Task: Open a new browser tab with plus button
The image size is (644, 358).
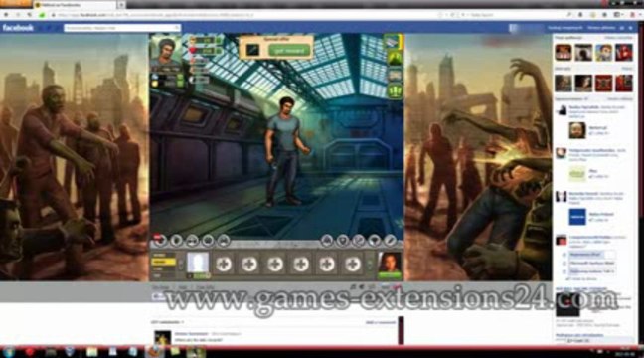Action: [x=121, y=5]
